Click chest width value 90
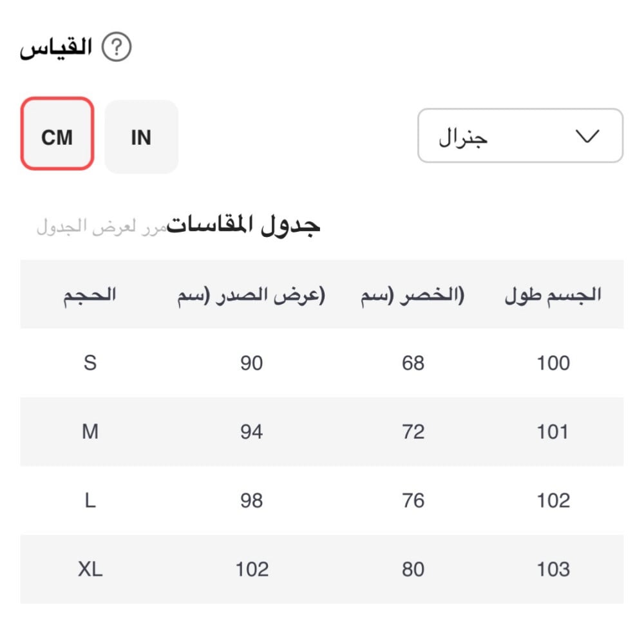Screen dimensions: 644x644 point(251,363)
